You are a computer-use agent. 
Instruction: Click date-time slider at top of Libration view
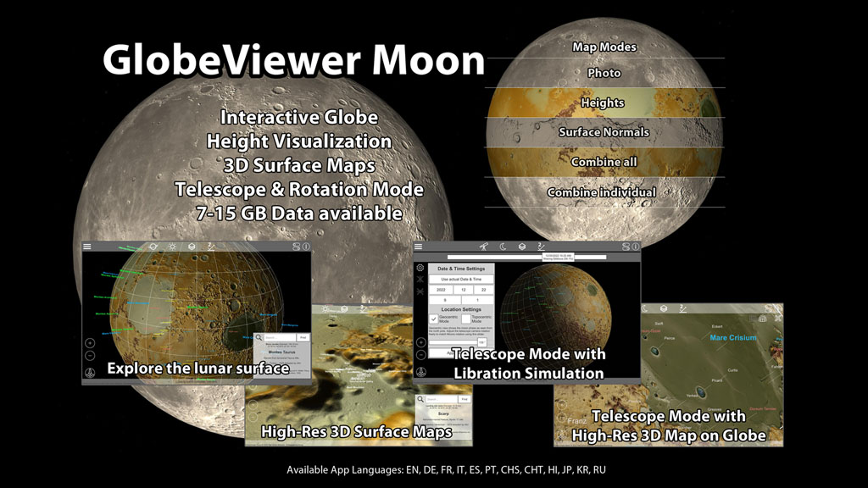click(x=527, y=258)
